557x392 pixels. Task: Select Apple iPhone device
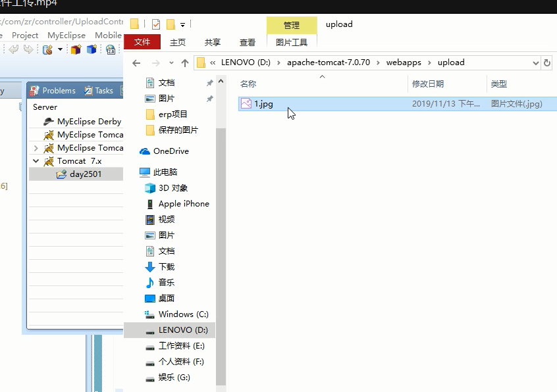[x=184, y=204]
